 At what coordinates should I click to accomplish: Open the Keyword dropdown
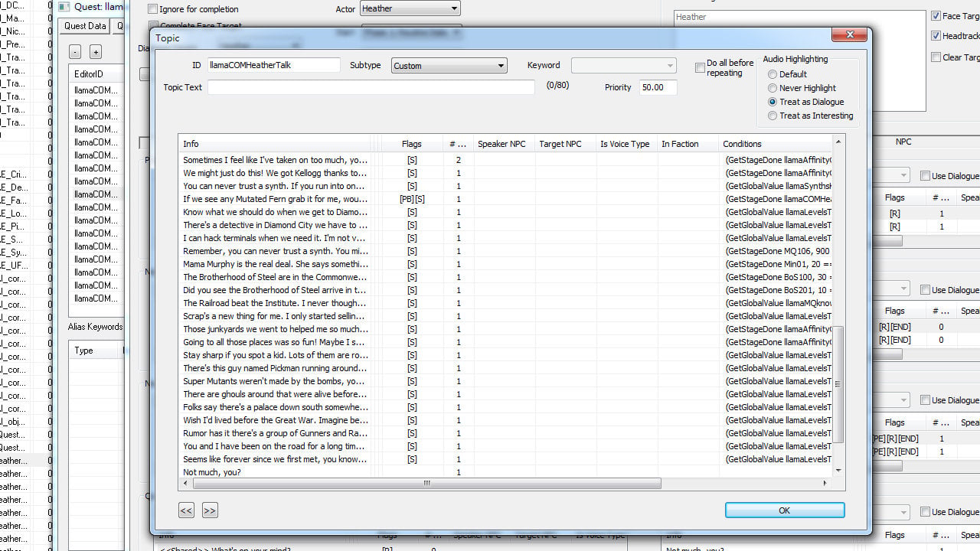[623, 66]
